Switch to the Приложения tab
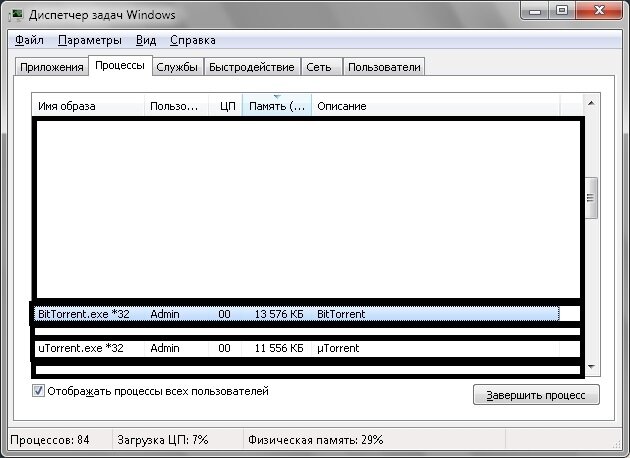 [52, 67]
